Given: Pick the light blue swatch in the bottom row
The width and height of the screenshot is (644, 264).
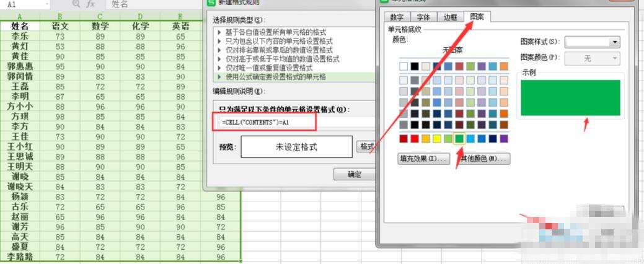Looking at the screenshot, I should pos(470,139).
